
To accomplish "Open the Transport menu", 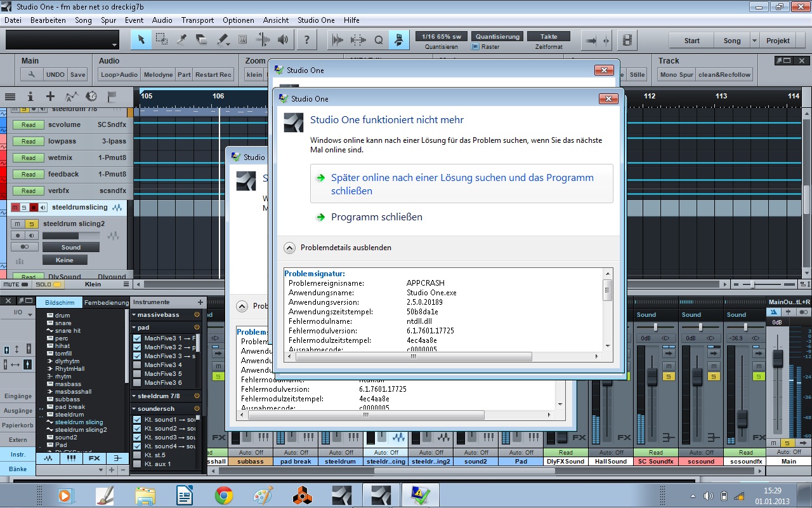I will tap(197, 20).
